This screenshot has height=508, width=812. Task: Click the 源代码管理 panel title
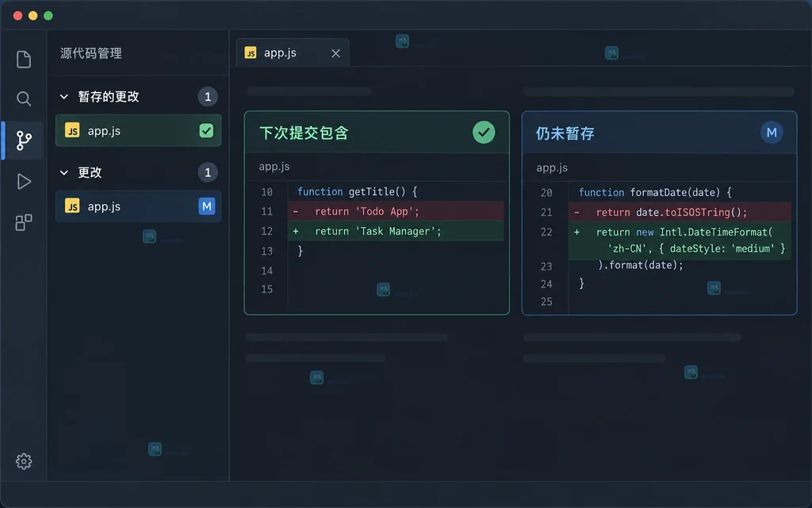pos(91,53)
